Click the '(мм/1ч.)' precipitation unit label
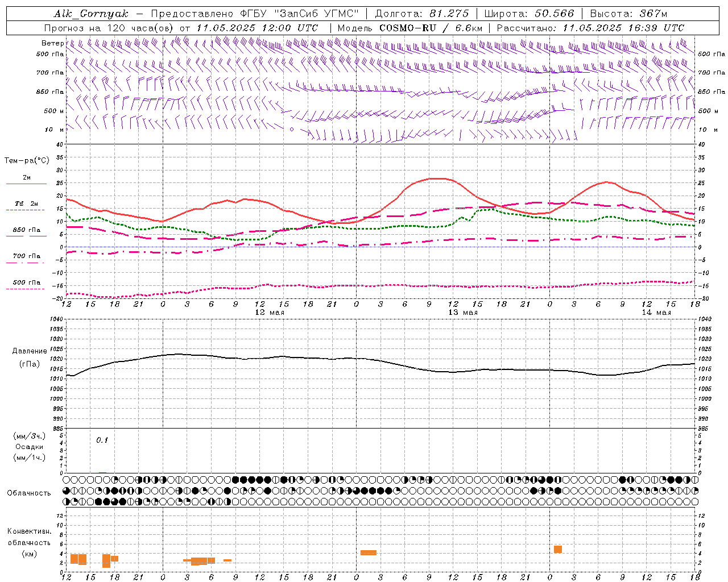Viewport: 728px width, 582px height. point(30,458)
